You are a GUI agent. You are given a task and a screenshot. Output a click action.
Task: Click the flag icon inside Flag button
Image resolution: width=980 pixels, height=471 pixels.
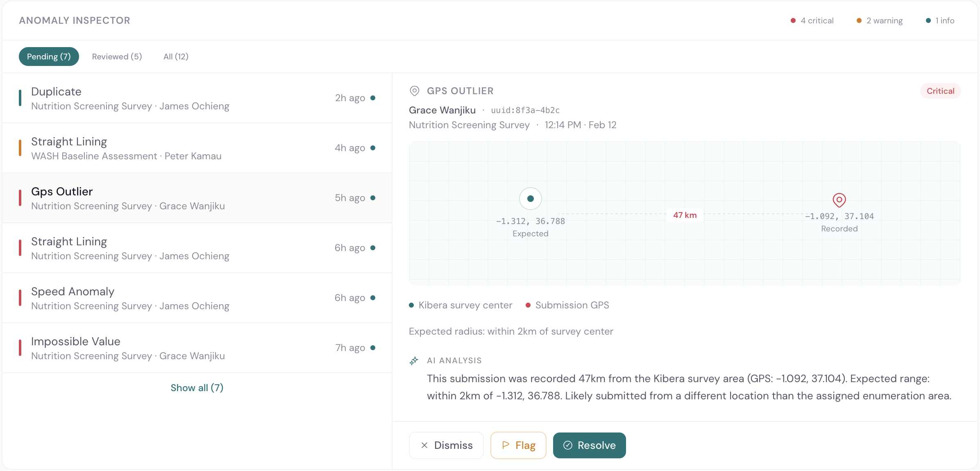506,445
